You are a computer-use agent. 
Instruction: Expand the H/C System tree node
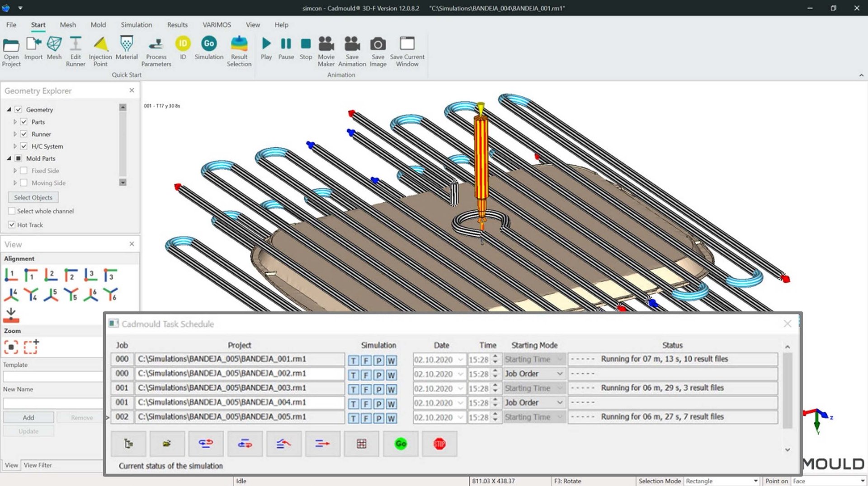15,146
